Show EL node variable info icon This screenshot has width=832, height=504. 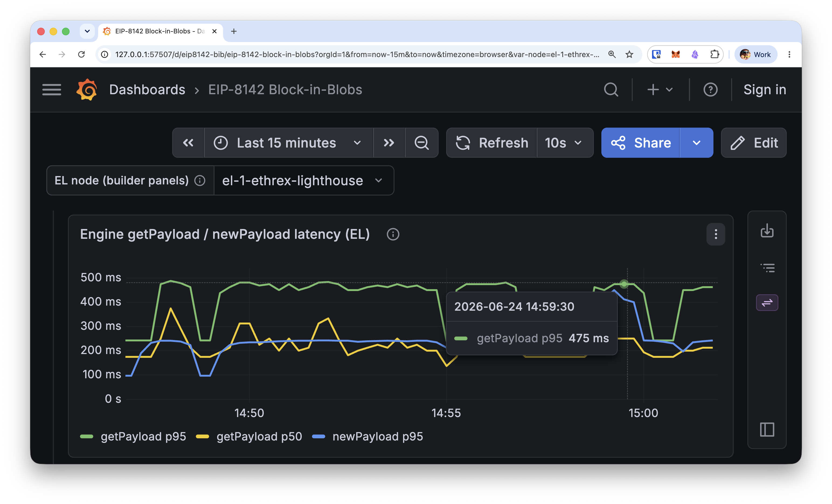200,180
